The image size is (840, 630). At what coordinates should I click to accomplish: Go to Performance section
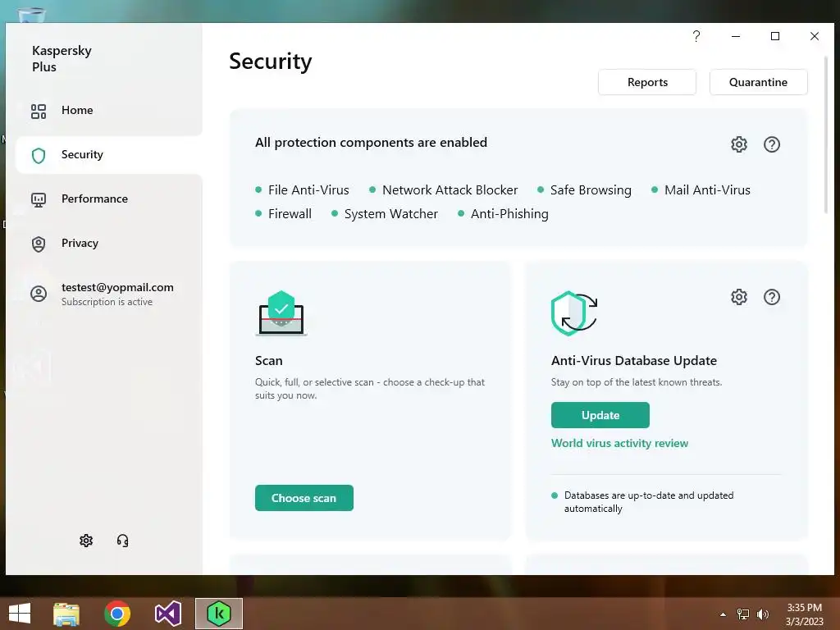point(109,199)
